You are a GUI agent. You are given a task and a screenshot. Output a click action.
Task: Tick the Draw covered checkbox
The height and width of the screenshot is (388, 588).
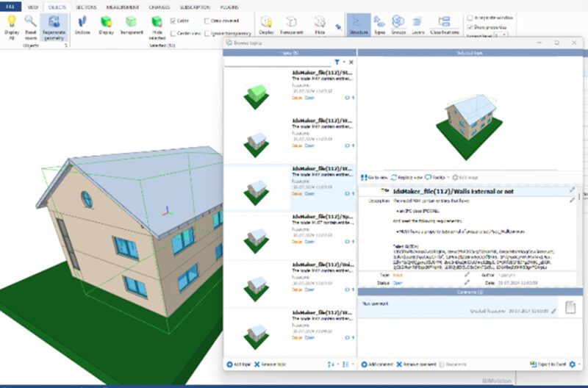tap(207, 21)
